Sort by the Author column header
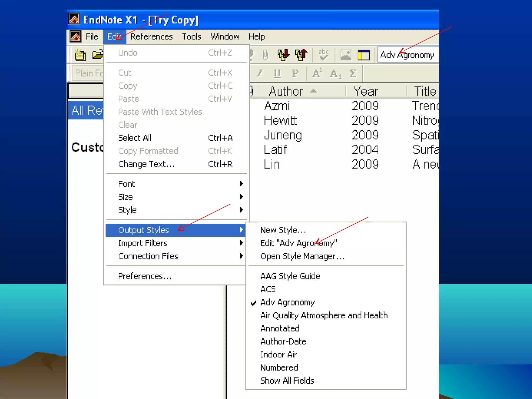 286,91
